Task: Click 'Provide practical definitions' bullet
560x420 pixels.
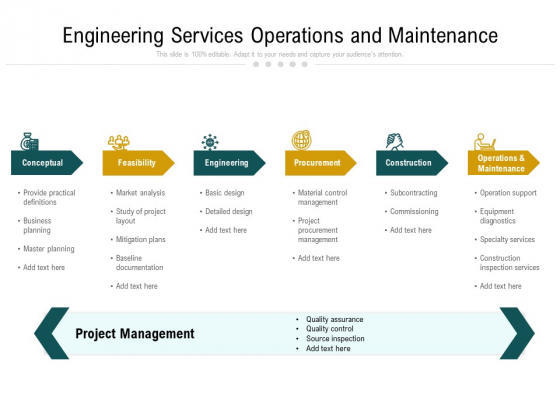Action: (x=49, y=197)
